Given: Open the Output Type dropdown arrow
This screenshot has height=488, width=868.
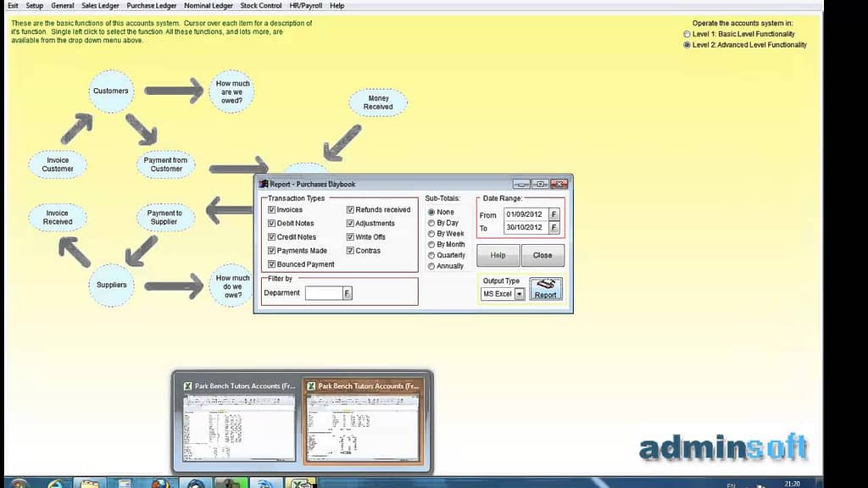Looking at the screenshot, I should [x=520, y=294].
